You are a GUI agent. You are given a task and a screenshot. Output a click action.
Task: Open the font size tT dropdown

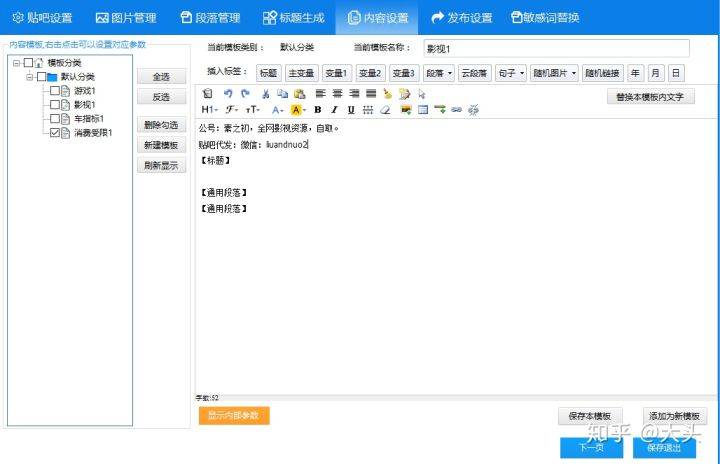pyautogui.click(x=253, y=110)
